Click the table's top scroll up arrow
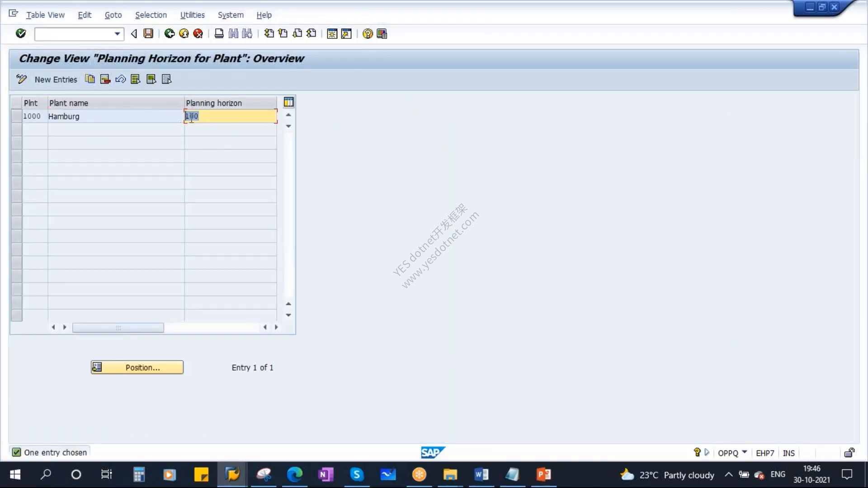The image size is (868, 488). tap(288, 115)
